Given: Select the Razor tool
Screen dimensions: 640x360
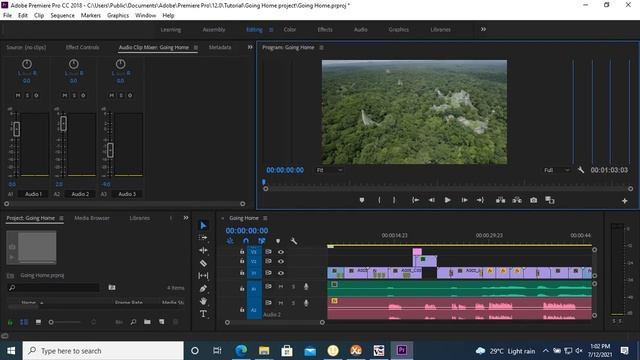Looking at the screenshot, I should coord(203,263).
